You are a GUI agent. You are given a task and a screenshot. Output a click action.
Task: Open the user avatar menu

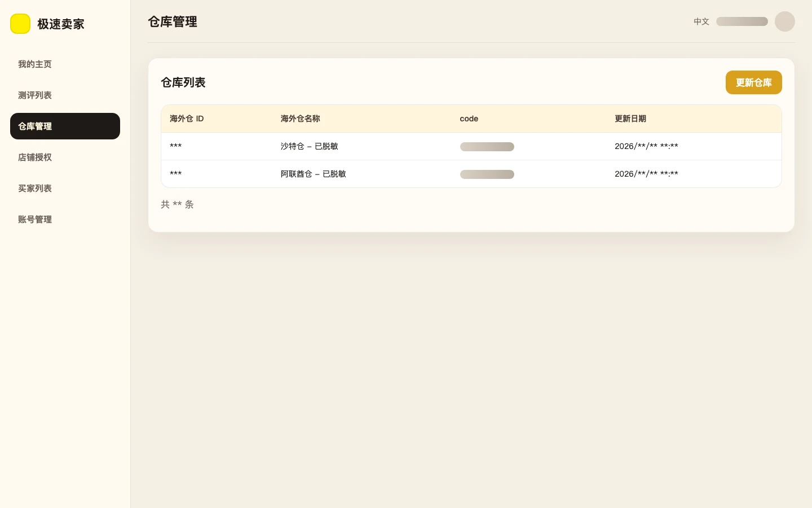(x=785, y=21)
